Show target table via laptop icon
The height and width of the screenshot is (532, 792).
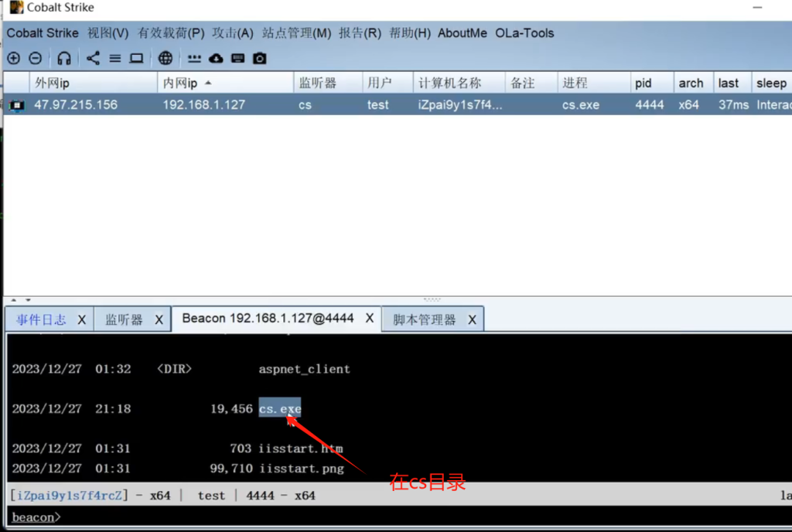point(136,59)
